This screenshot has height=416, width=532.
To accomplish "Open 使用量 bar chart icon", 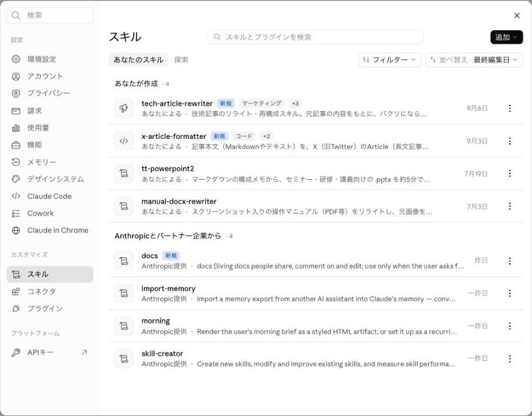I will pos(16,128).
